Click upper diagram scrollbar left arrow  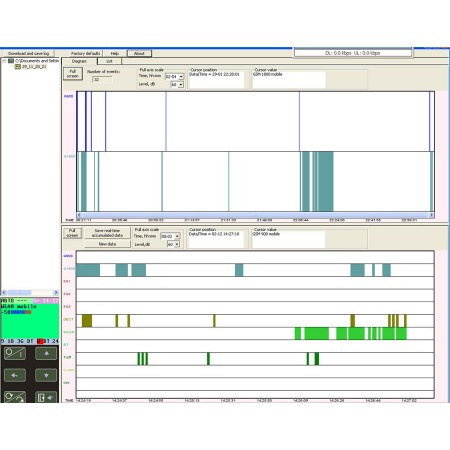point(79,215)
